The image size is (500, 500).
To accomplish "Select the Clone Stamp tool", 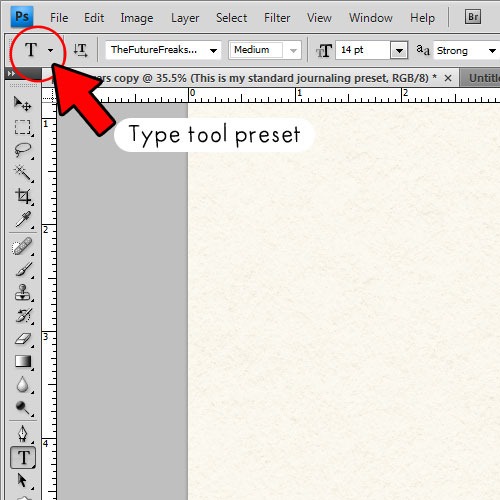I will click(x=23, y=293).
